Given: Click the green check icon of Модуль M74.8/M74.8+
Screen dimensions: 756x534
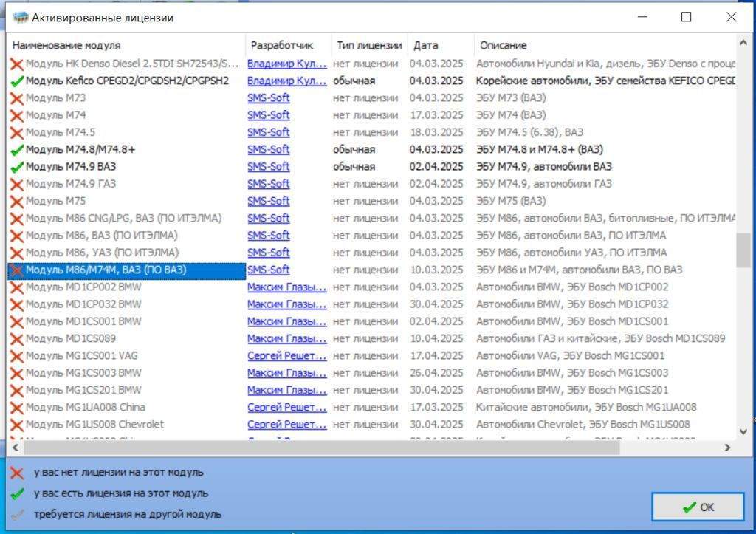Looking at the screenshot, I should coord(17,150).
